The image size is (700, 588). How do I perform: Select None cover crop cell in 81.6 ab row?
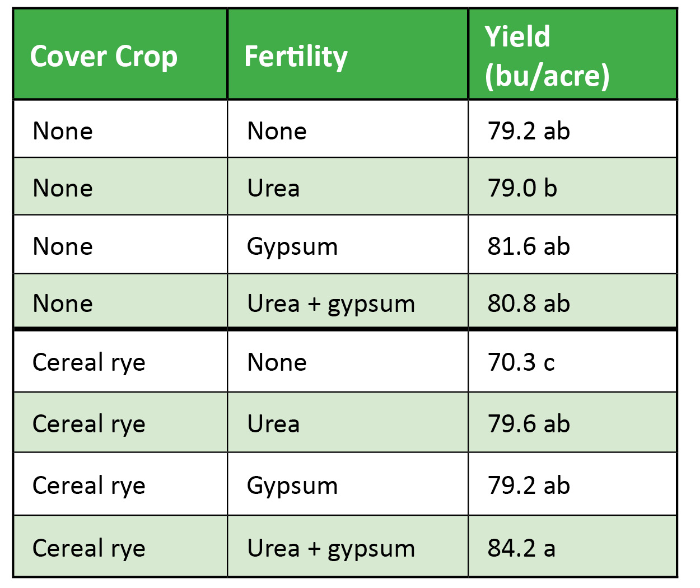coord(63,246)
